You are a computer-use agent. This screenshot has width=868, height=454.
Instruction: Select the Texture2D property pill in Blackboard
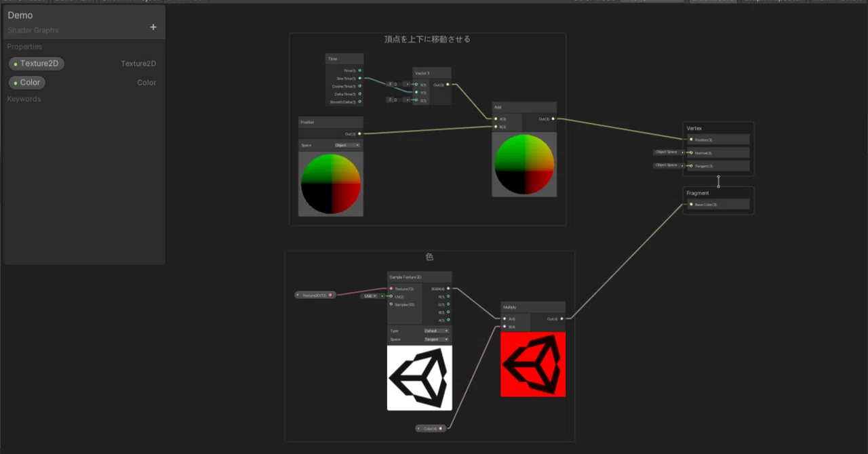[37, 64]
